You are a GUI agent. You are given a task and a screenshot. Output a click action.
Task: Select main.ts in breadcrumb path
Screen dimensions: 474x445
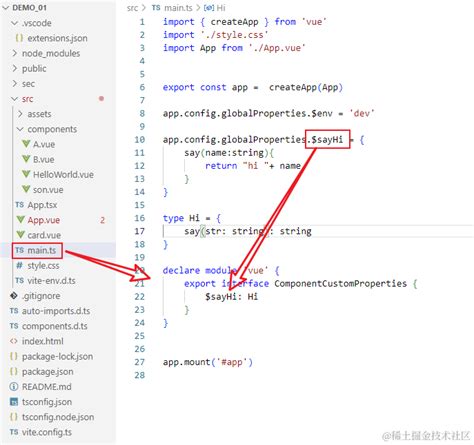coord(178,8)
